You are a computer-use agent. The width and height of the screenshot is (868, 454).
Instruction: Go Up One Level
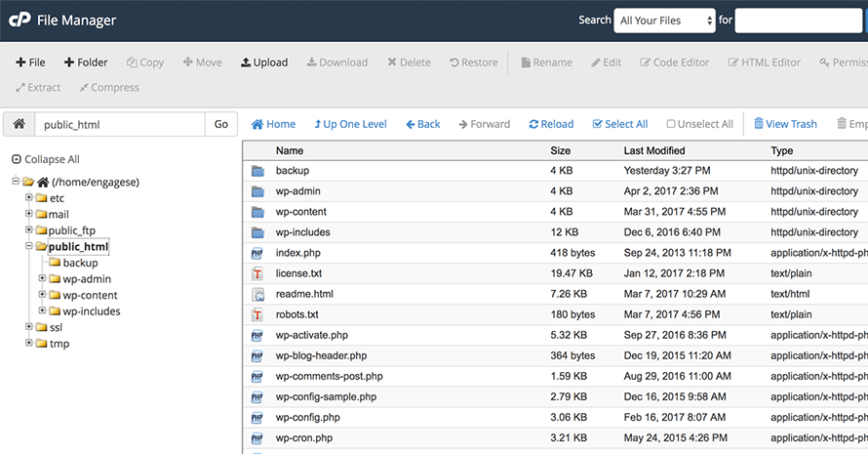350,124
